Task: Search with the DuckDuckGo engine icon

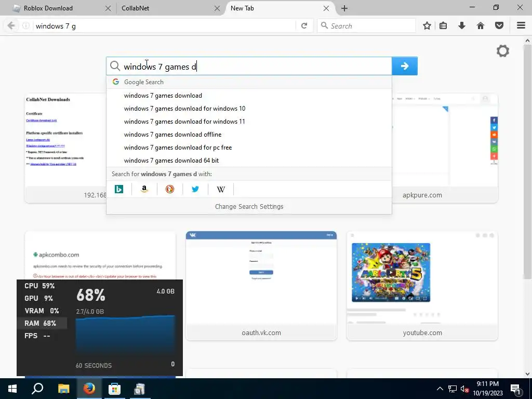Action: (170, 189)
